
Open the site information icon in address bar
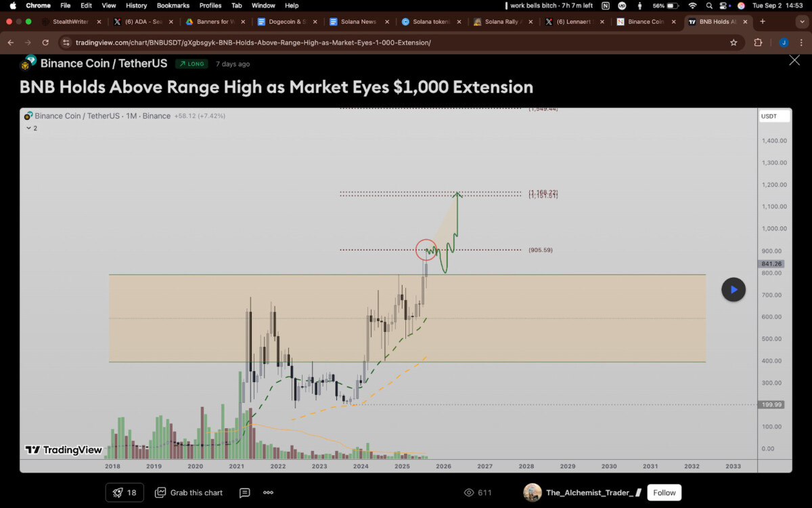point(66,43)
